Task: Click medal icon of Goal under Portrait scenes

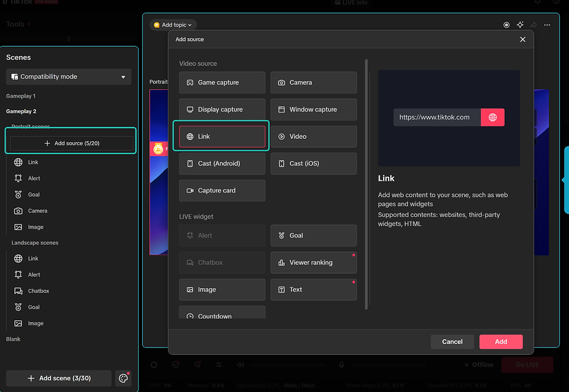Action: coord(18,195)
